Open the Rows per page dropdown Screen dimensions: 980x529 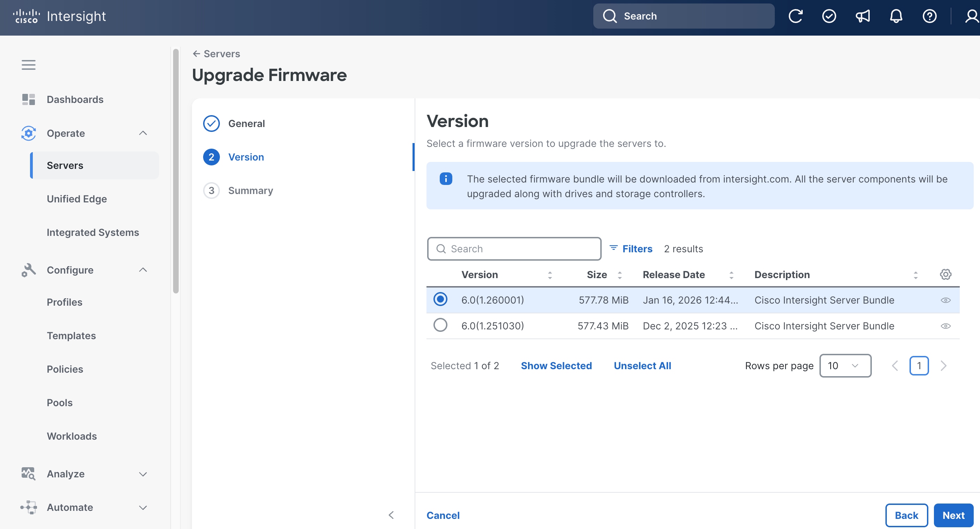845,366
